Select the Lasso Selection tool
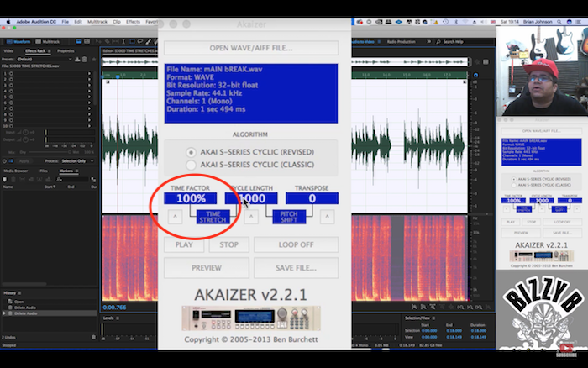This screenshot has height=368, width=588. click(x=140, y=42)
